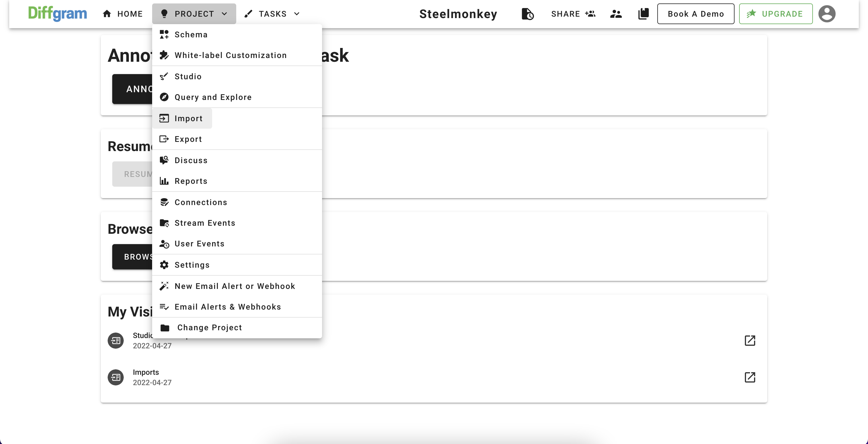868x444 pixels.
Task: Select Change Project folder entry
Action: 209,327
